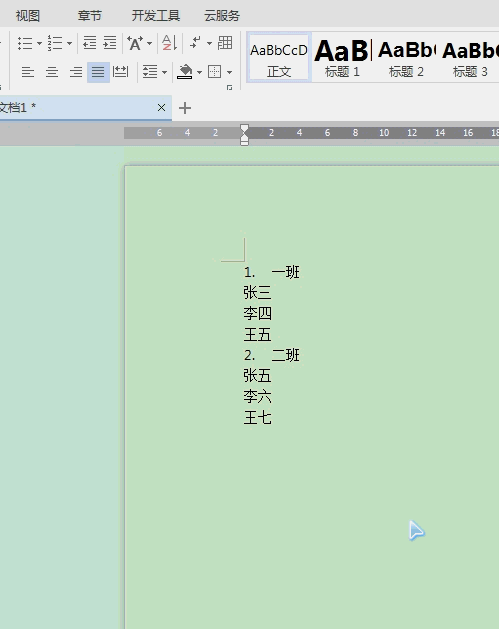This screenshot has height=629, width=499.
Task: Click the name 张三
Action: coord(258,292)
